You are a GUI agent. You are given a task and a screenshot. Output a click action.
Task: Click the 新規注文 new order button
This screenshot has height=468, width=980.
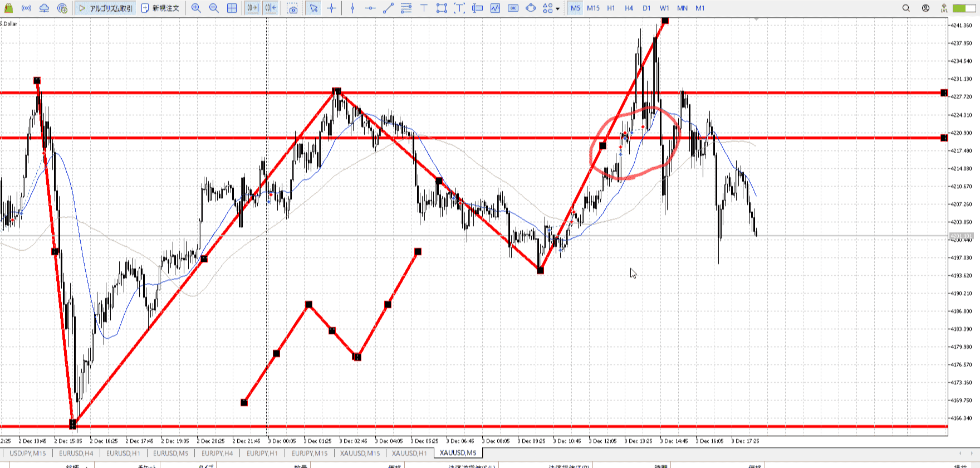160,8
